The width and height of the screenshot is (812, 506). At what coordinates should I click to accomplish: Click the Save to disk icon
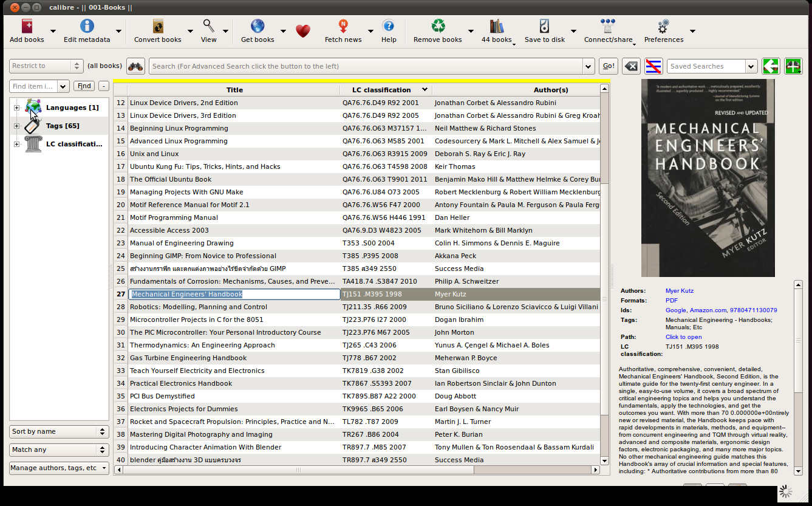545,26
